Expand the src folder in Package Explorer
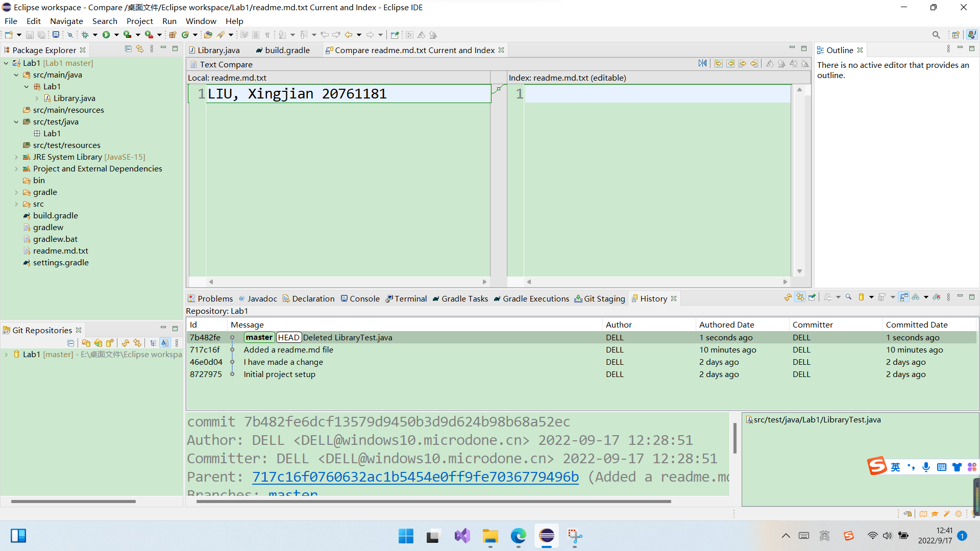Viewport: 980px width, 551px height. [15, 204]
